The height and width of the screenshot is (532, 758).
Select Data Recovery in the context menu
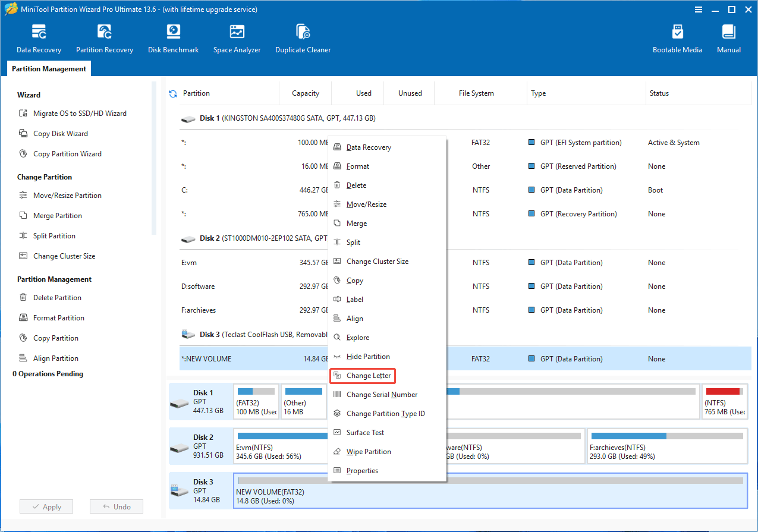[x=387, y=147]
